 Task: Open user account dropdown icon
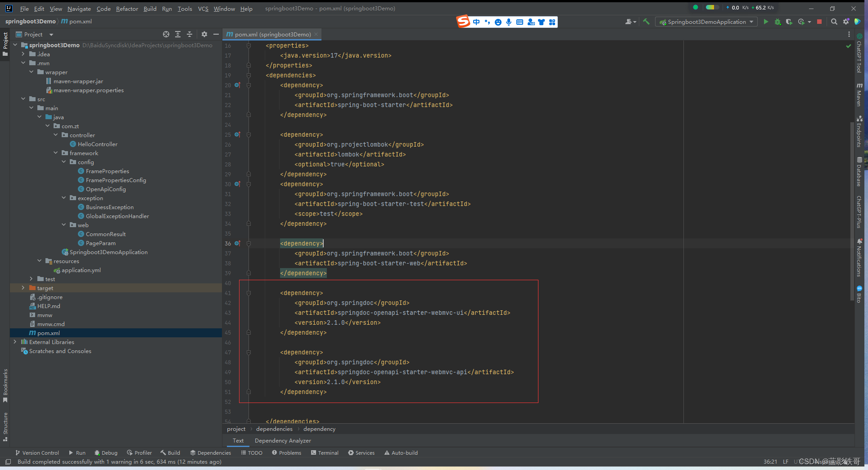coord(630,22)
